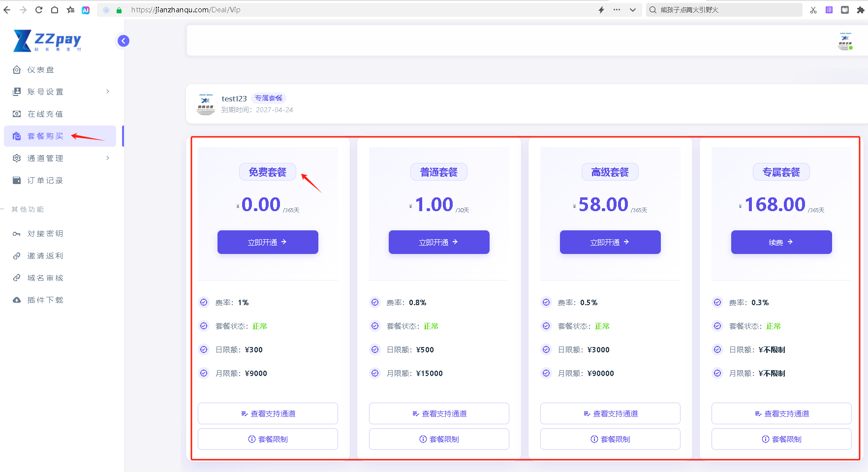Viewport: 868px width, 472px height.
Task: View supported channels for 普通套餐
Action: click(439, 413)
